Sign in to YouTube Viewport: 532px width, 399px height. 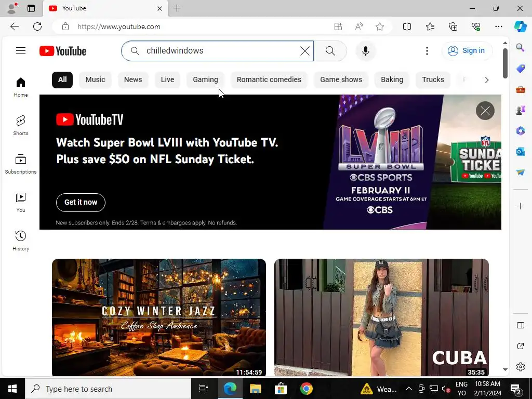(467, 51)
